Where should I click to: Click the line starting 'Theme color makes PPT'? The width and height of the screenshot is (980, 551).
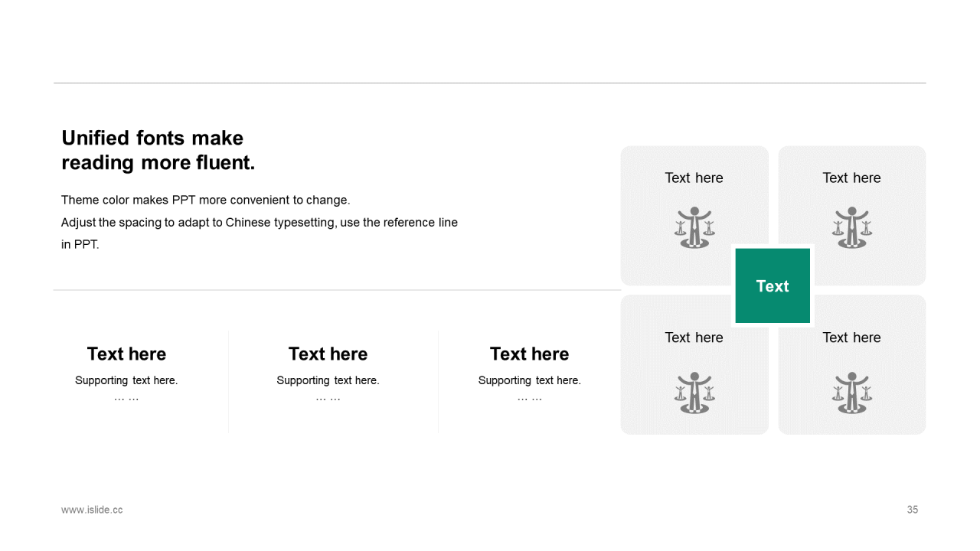point(205,200)
